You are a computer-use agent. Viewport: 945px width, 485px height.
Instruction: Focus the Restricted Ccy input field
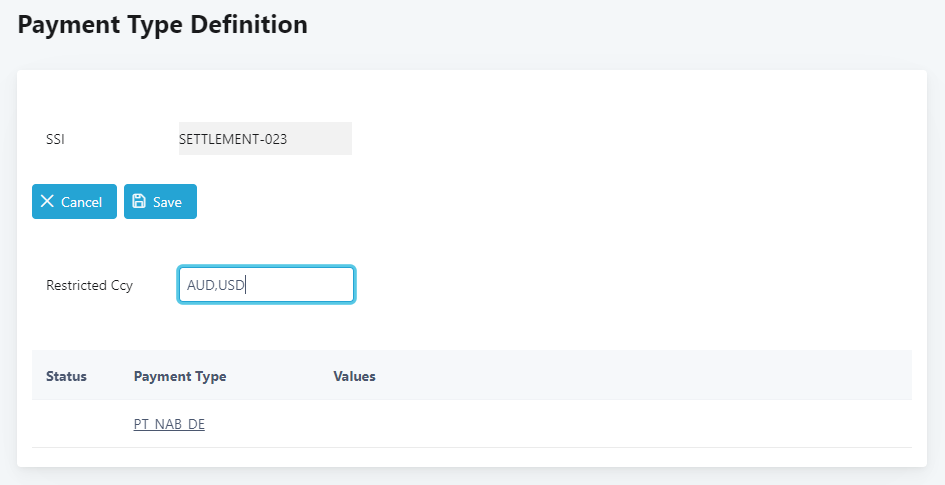266,284
